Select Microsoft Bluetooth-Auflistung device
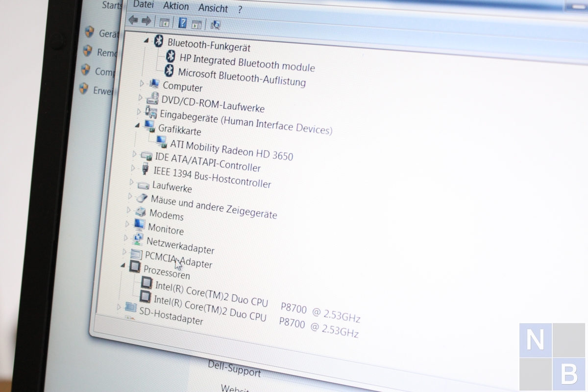The image size is (588, 392). pos(241,77)
